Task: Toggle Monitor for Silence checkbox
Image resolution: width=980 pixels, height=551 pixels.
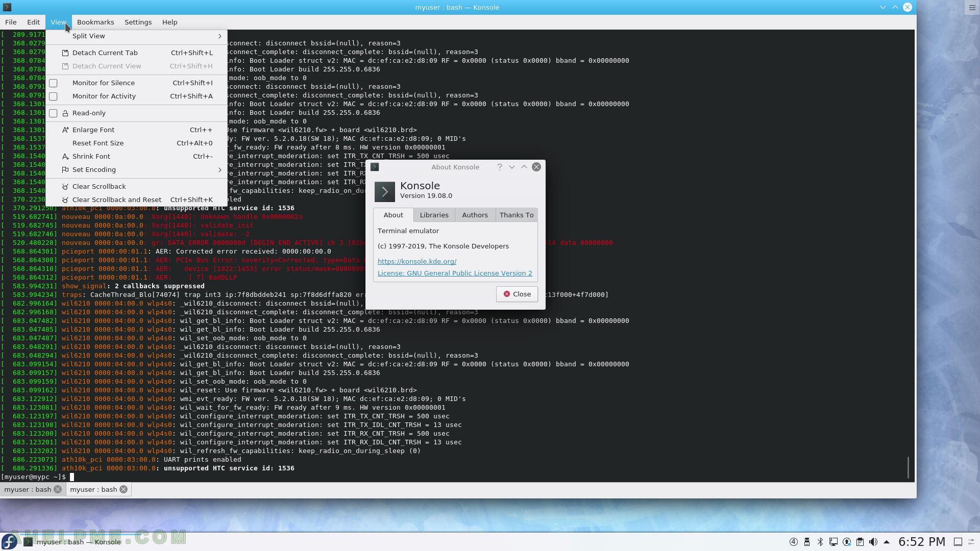Action: click(53, 83)
